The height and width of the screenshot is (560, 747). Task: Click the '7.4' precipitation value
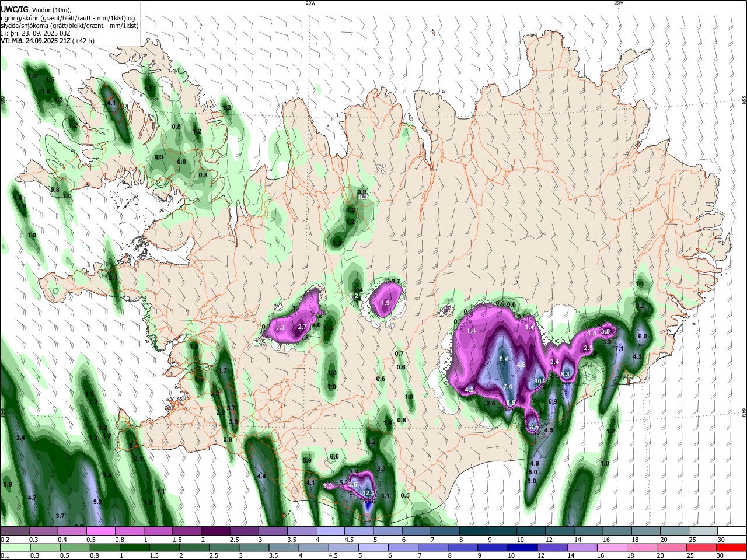coord(508,386)
